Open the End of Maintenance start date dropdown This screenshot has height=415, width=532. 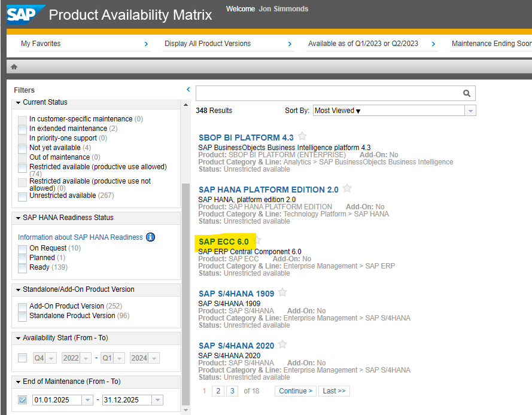tap(88, 400)
